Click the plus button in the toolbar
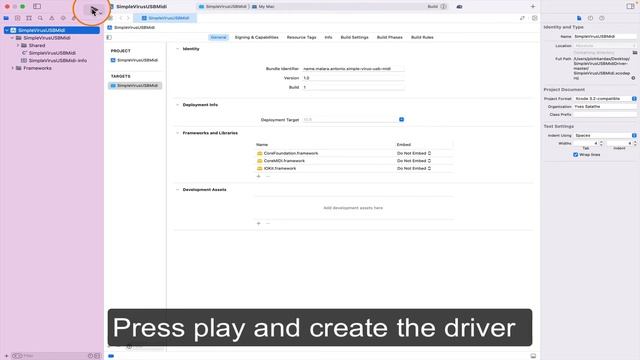The height and width of the screenshot is (360, 640). (x=533, y=7)
